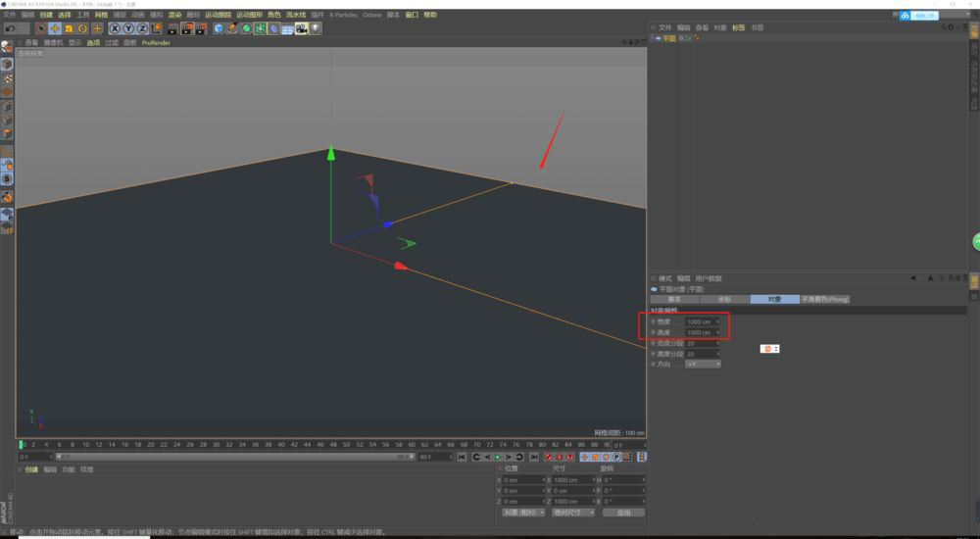
Task: Select the Move tool in top toolbar
Action: coord(55,28)
